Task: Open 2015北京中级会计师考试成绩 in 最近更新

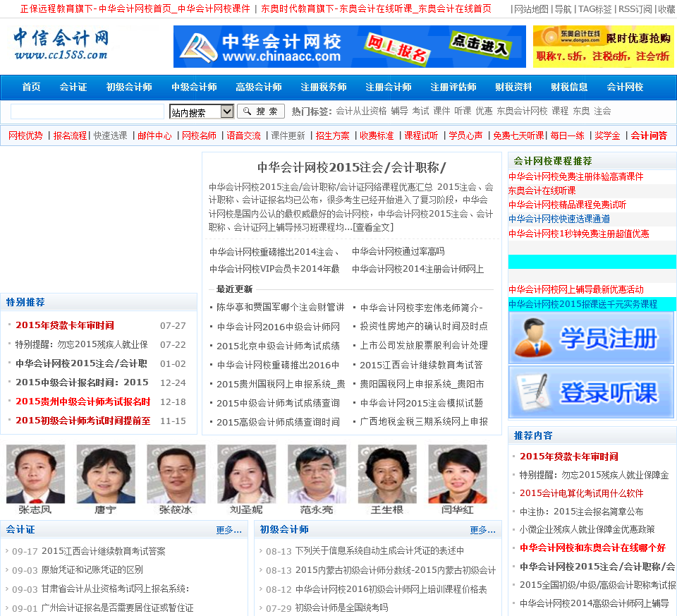Action: tap(278, 346)
